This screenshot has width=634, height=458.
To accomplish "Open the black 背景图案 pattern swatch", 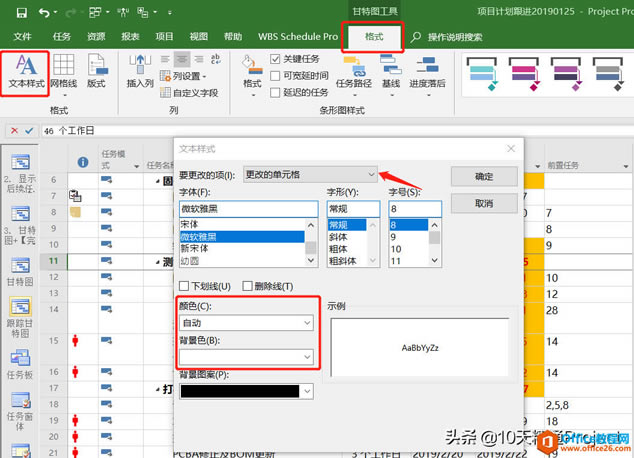I will [x=245, y=391].
